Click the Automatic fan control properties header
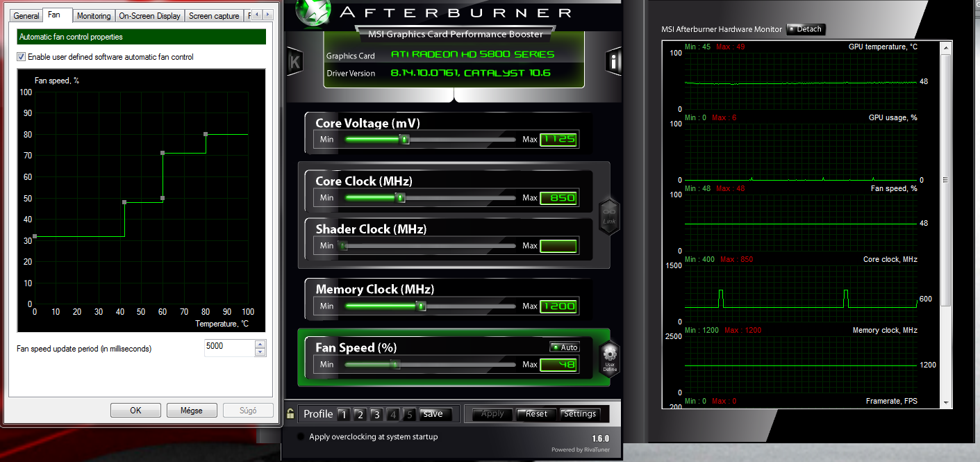Screen dimensions: 980x462 (141, 37)
